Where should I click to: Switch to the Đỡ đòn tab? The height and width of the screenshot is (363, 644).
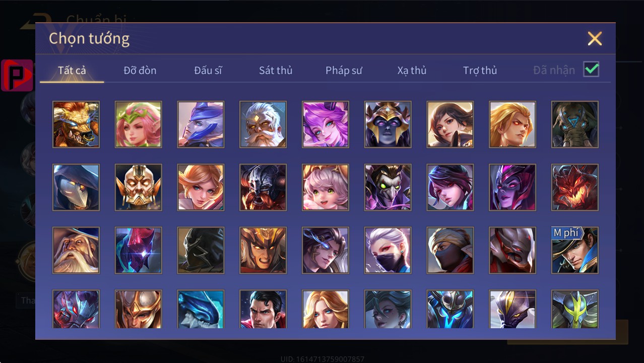(x=140, y=71)
